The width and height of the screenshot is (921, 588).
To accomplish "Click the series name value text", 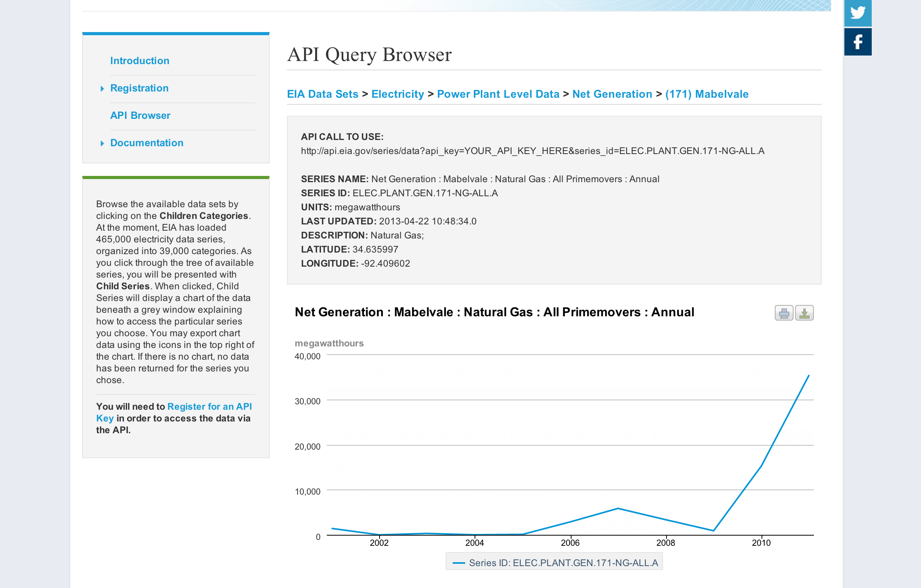I will pyautogui.click(x=515, y=179).
